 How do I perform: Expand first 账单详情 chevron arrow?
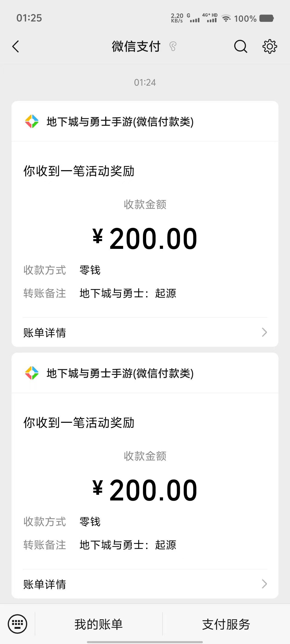coord(264,332)
